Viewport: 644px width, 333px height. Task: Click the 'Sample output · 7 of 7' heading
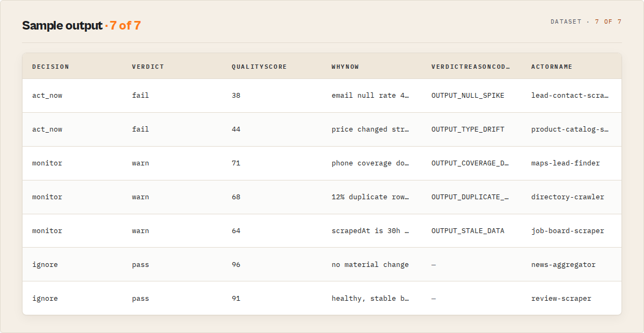pyautogui.click(x=82, y=25)
